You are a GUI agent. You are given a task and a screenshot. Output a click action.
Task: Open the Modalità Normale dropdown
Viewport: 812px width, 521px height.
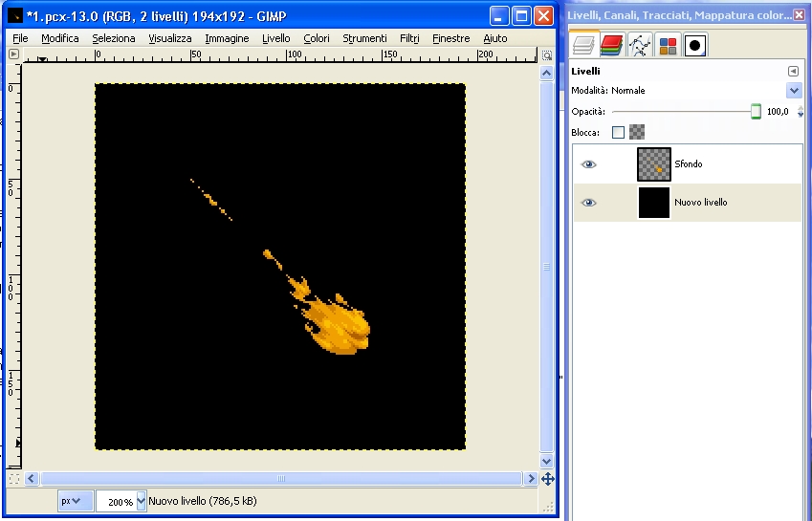click(x=794, y=91)
